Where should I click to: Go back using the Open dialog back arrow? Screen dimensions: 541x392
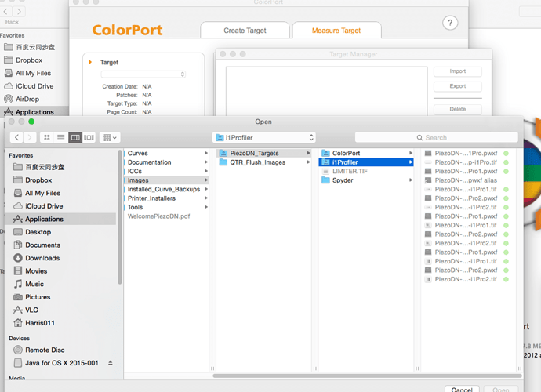click(18, 138)
